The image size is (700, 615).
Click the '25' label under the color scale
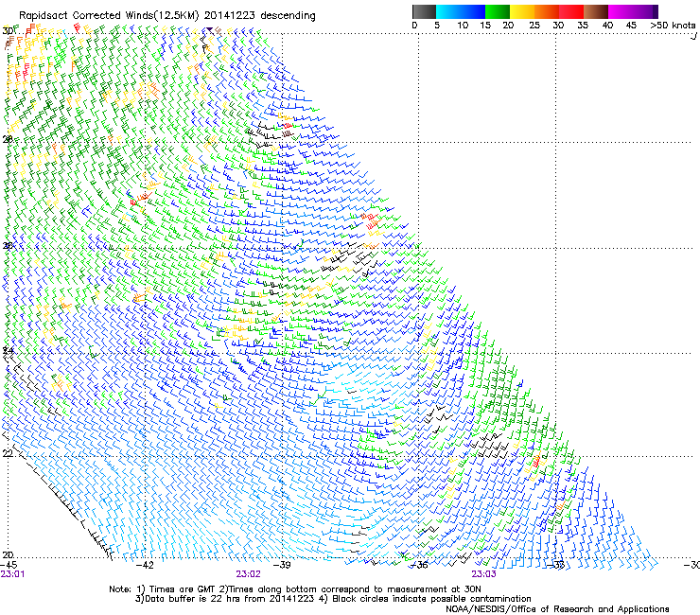click(x=534, y=26)
